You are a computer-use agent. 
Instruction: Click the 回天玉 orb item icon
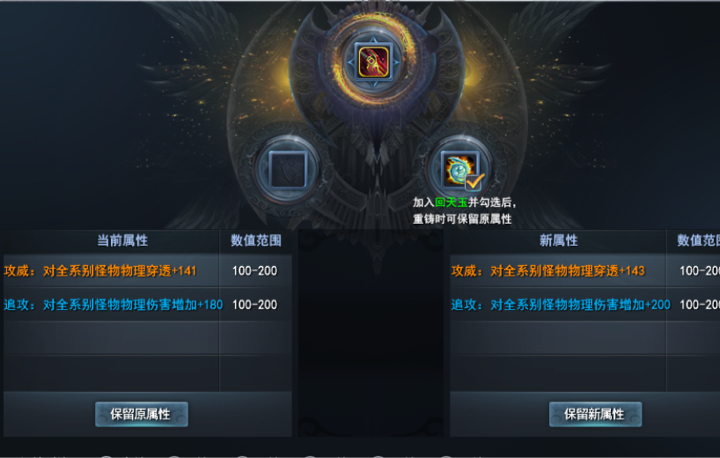pyautogui.click(x=460, y=170)
